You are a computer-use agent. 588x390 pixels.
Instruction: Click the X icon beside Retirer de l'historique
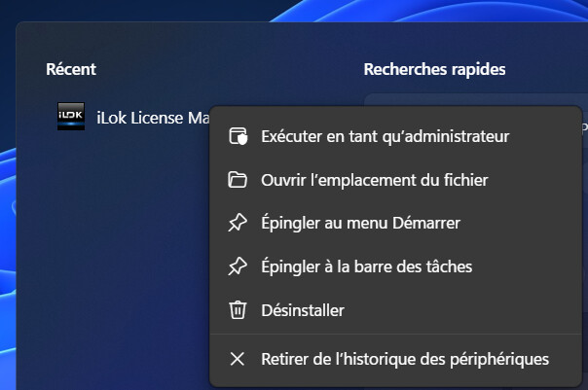pos(237,359)
